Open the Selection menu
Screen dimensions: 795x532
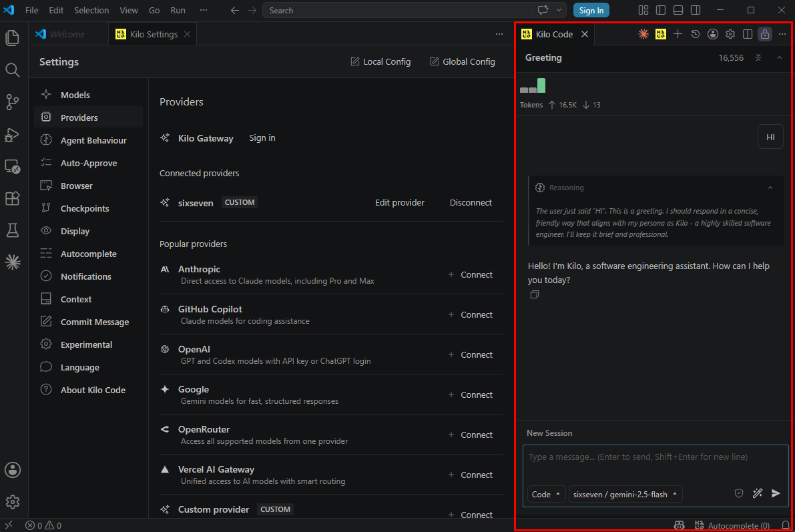91,10
